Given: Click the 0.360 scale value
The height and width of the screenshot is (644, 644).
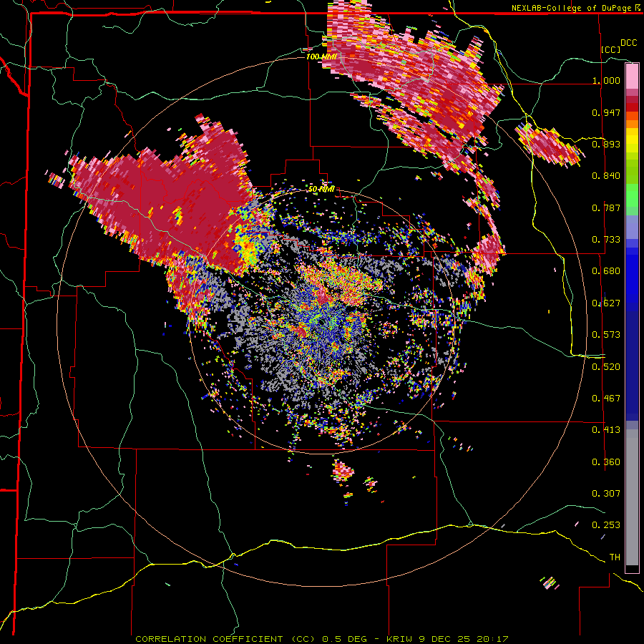Looking at the screenshot, I should click(x=606, y=462).
